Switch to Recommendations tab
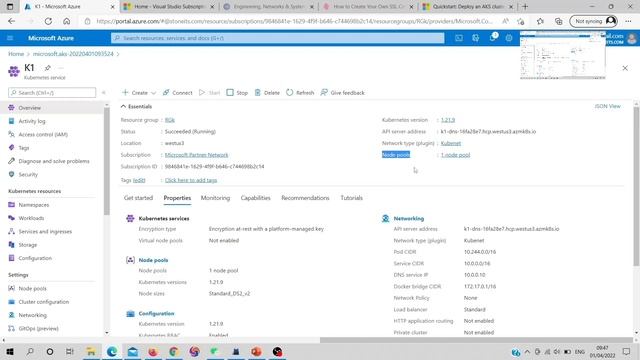 coord(305,198)
